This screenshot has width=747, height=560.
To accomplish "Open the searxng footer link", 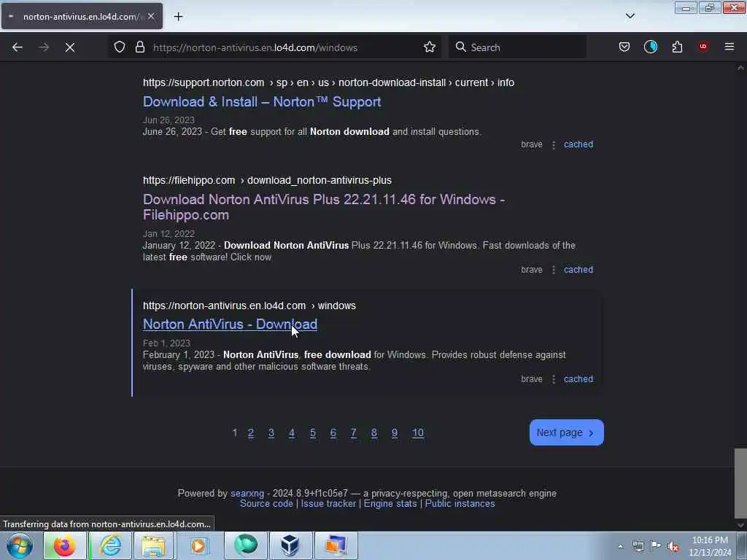I will pos(247,494).
